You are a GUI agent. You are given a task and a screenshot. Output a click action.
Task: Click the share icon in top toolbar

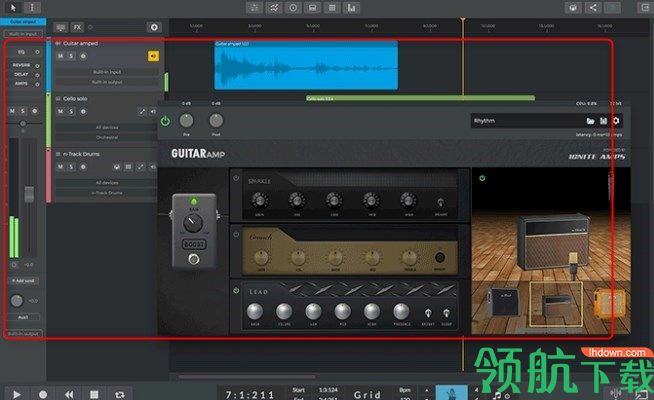pos(593,8)
